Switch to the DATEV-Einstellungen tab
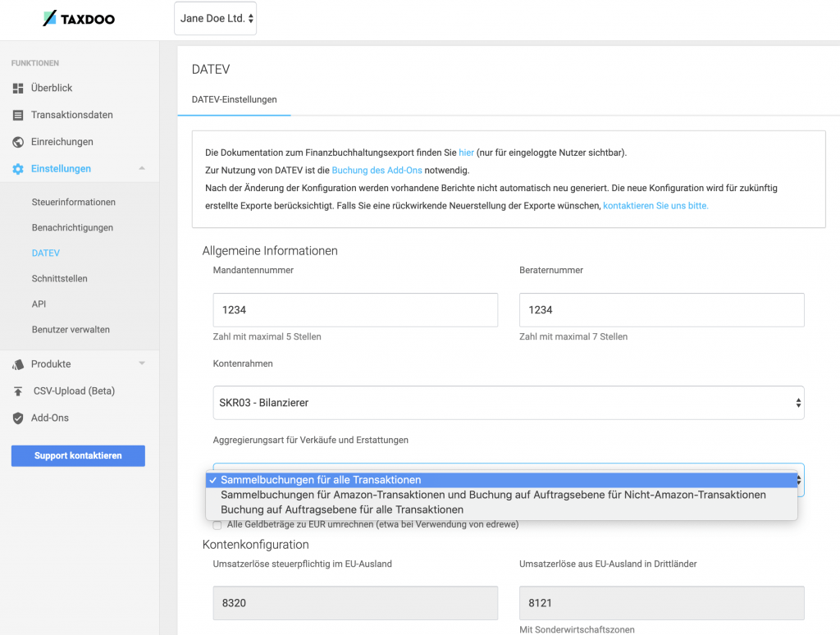 [234, 99]
